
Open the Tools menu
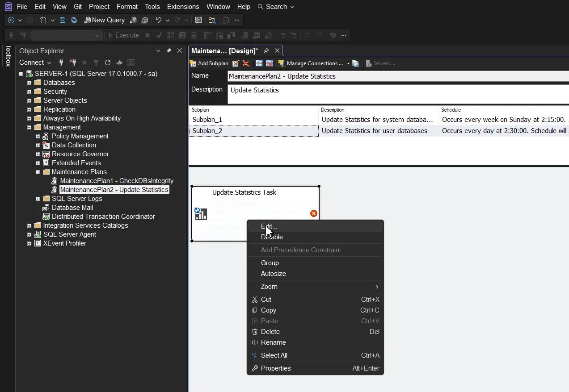[x=152, y=6]
